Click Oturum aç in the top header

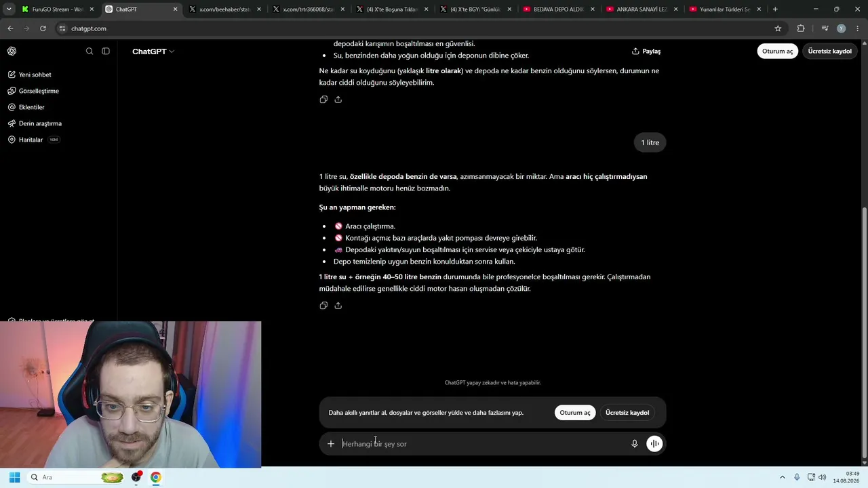[x=777, y=52]
